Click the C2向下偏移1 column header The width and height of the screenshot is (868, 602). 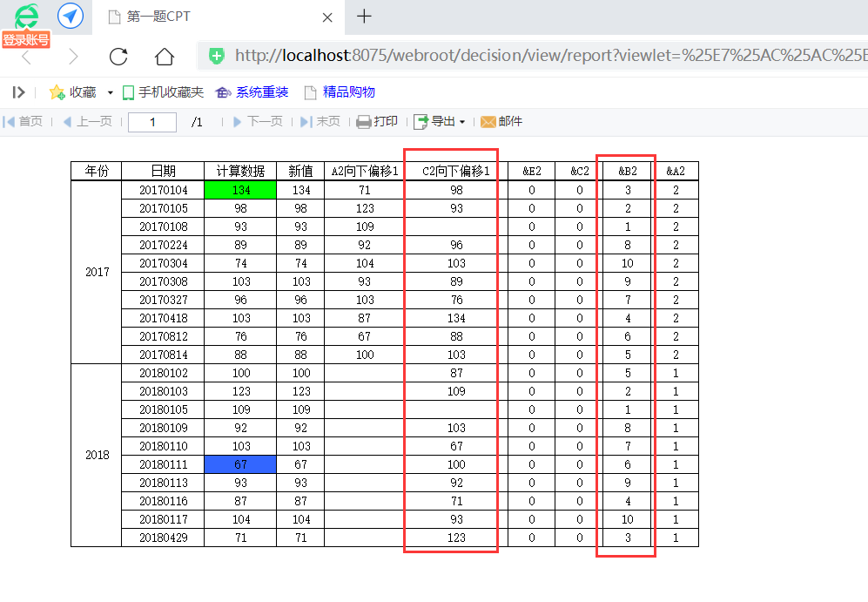(x=456, y=171)
